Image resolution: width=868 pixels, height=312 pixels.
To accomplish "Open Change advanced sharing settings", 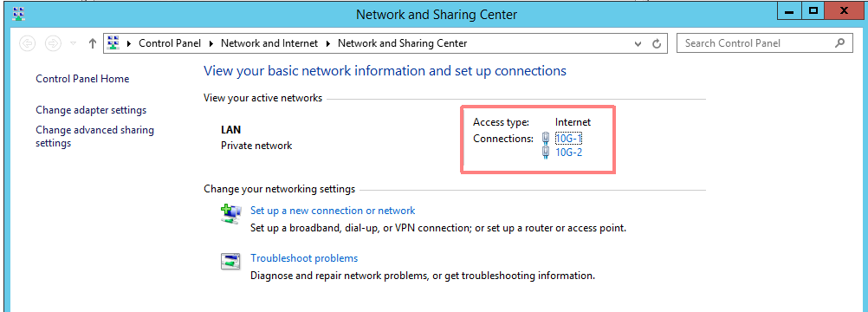I will [94, 136].
